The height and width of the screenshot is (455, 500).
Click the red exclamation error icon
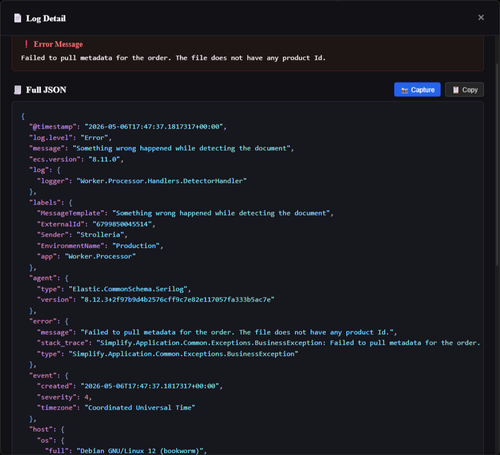[x=26, y=44]
